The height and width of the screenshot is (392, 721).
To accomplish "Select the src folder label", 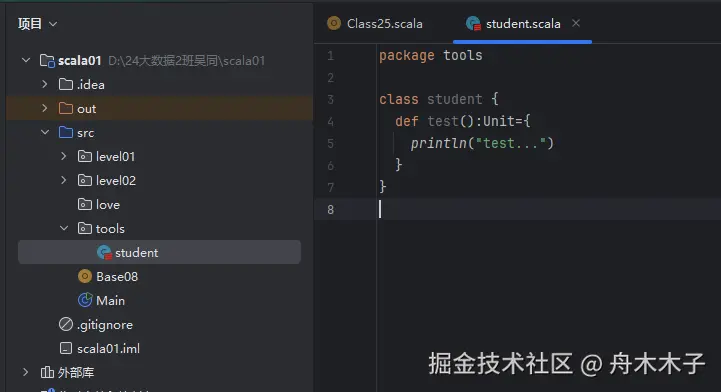I will pos(86,133).
